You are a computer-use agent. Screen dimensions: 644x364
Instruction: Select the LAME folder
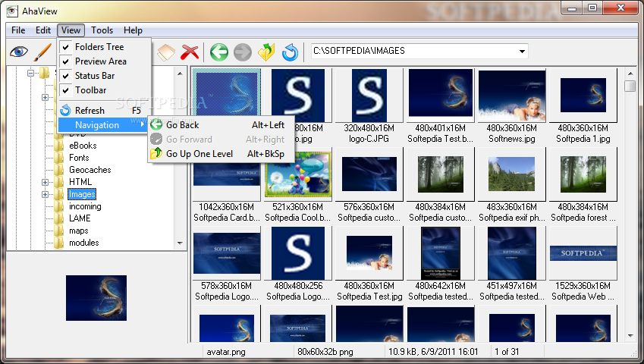[80, 218]
